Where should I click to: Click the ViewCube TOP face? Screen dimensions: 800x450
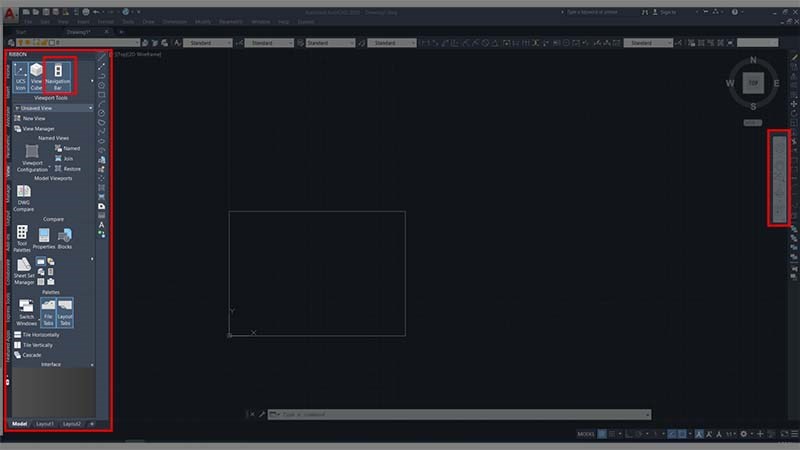point(753,83)
